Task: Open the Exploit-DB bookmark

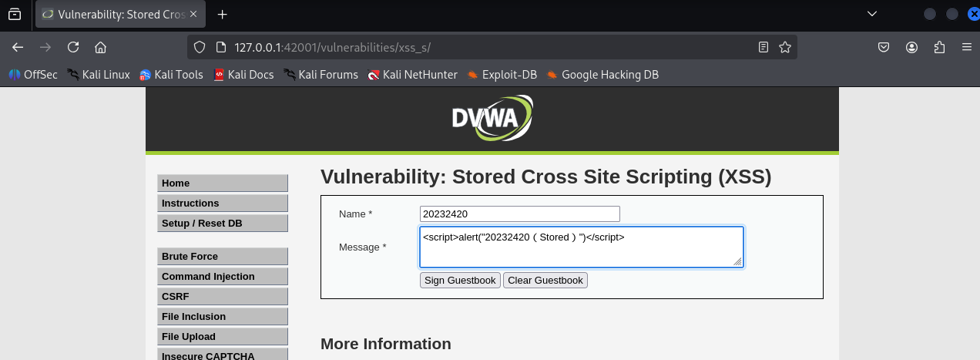Action: (x=502, y=75)
